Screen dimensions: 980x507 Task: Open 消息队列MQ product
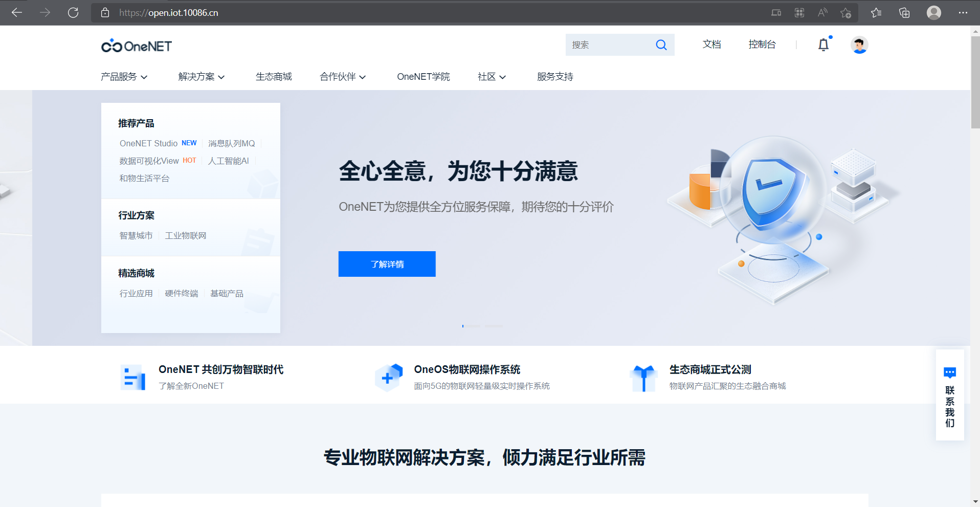point(231,143)
